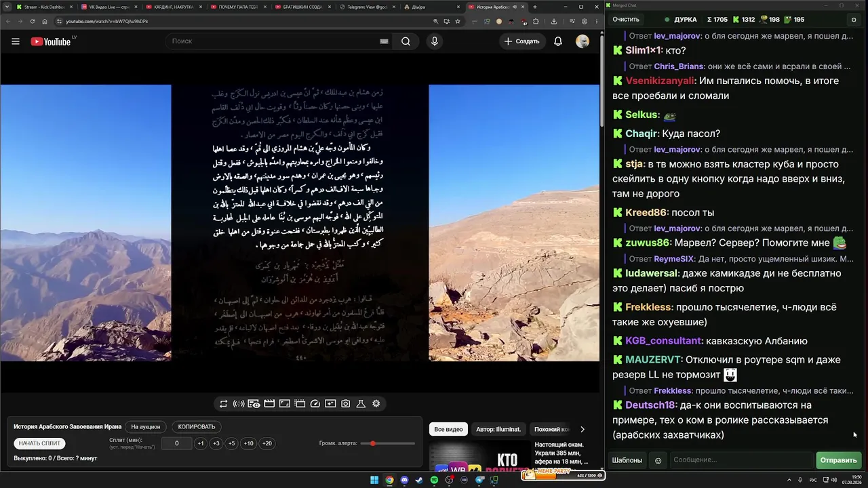Click the Настоящий скам video thumbnail
The width and height of the screenshot is (868, 488).
click(x=481, y=456)
